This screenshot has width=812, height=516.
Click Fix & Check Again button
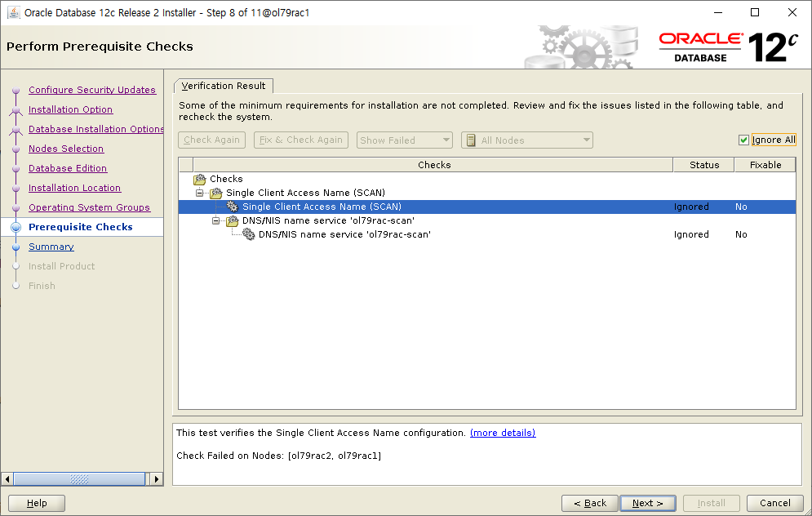coord(301,140)
